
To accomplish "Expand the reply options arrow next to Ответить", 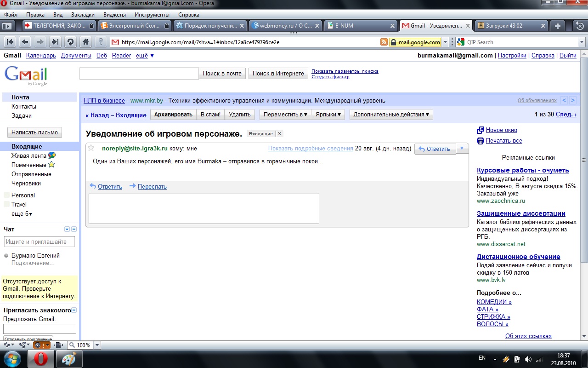I will (x=462, y=149).
